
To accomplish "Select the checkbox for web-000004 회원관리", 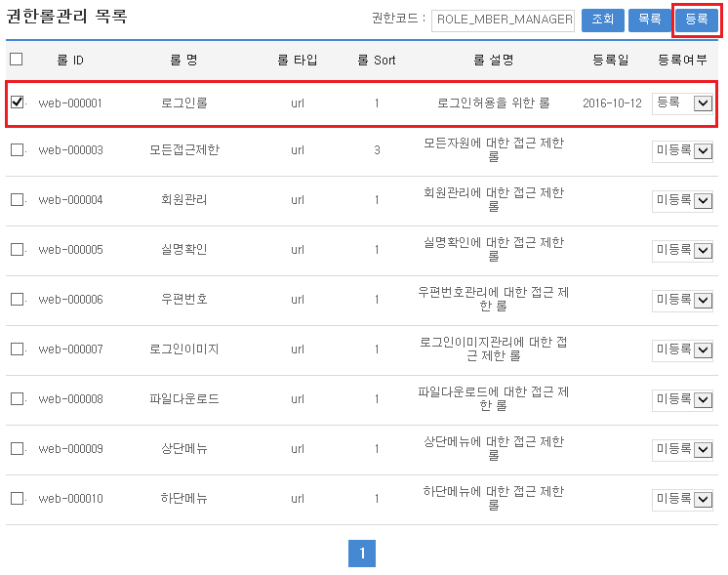I will pos(17,200).
